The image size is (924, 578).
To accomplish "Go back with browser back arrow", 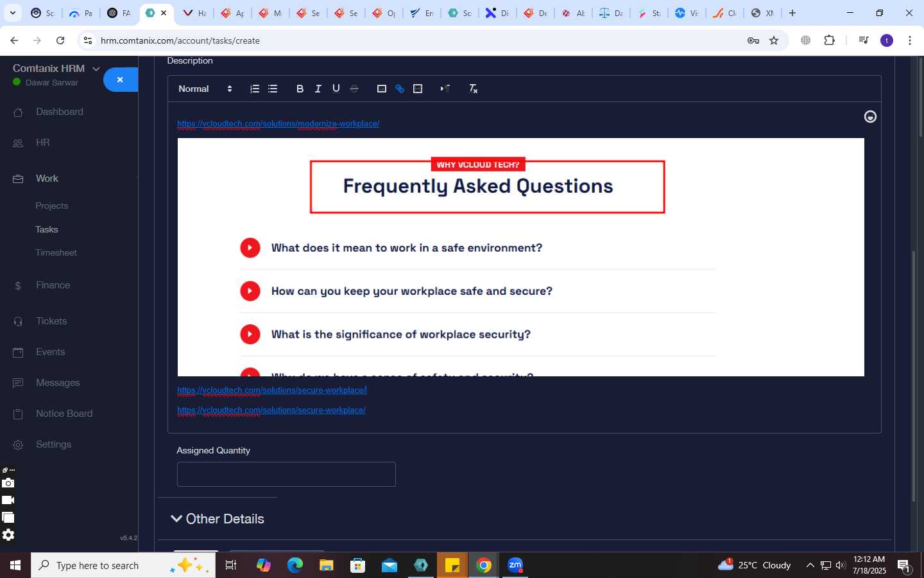I will (x=14, y=40).
